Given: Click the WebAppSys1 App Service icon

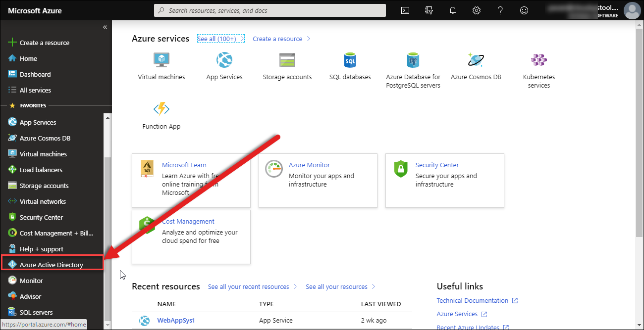Looking at the screenshot, I should [145, 321].
